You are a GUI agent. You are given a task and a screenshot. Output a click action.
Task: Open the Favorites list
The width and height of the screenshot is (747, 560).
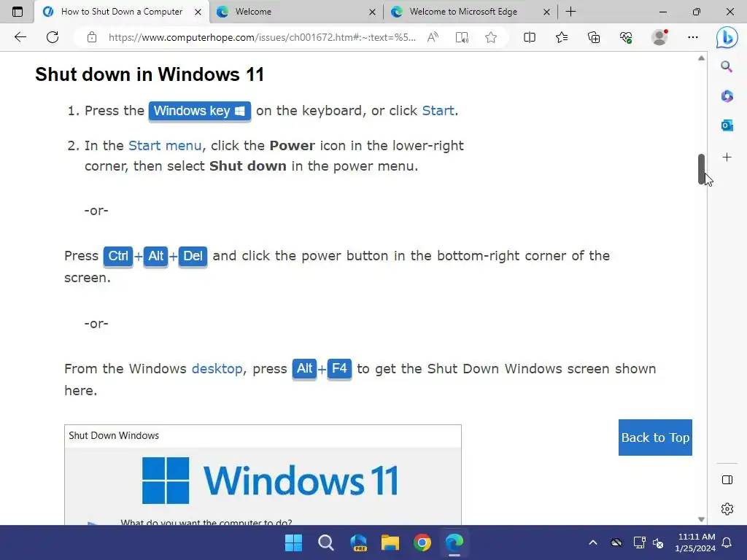(x=562, y=37)
